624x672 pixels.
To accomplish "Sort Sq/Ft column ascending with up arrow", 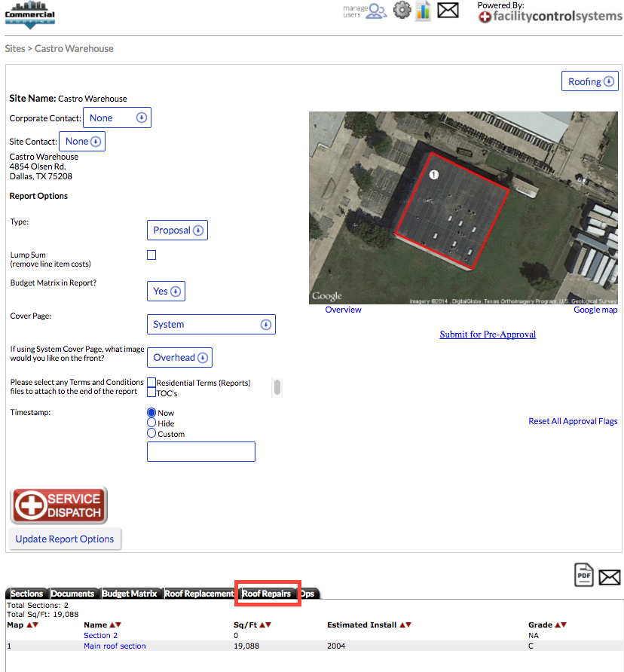I will pos(262,625).
